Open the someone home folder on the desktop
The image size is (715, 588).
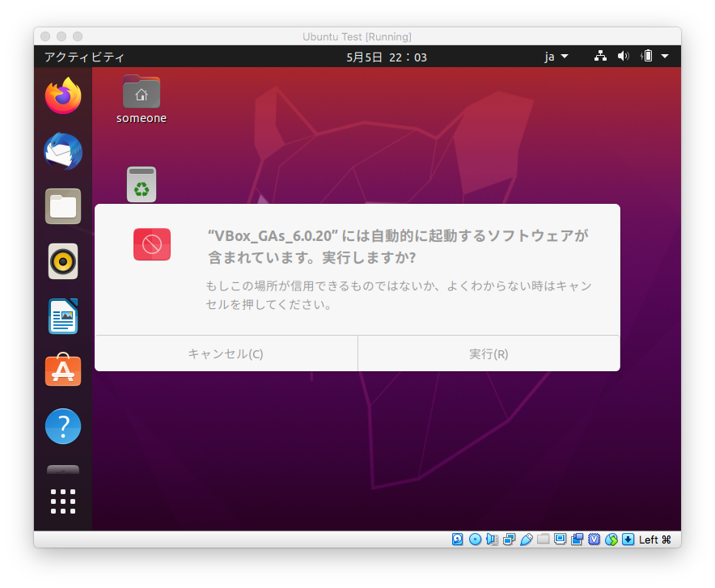pyautogui.click(x=141, y=91)
